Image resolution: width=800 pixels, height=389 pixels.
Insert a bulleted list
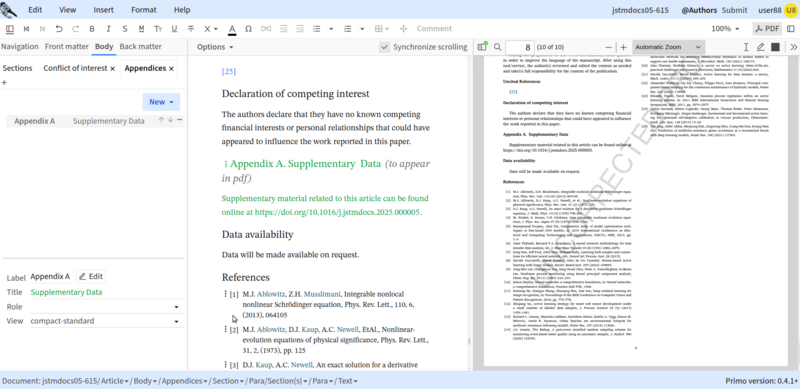point(316,29)
